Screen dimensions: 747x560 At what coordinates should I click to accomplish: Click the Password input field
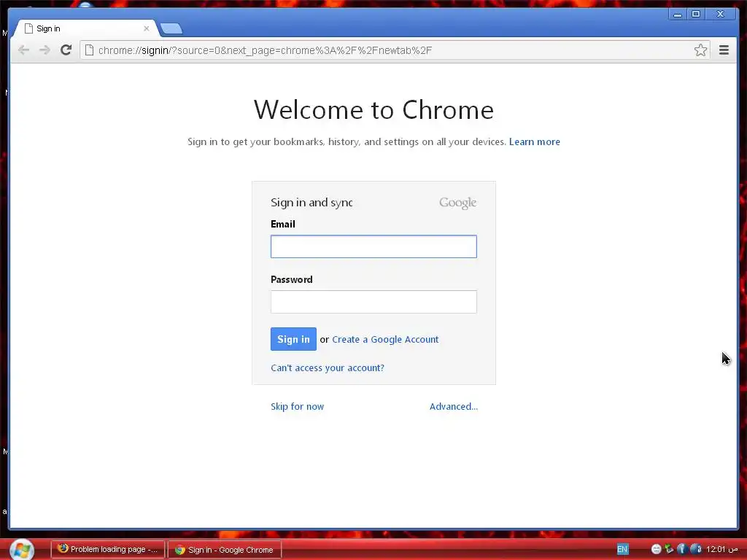pos(373,302)
